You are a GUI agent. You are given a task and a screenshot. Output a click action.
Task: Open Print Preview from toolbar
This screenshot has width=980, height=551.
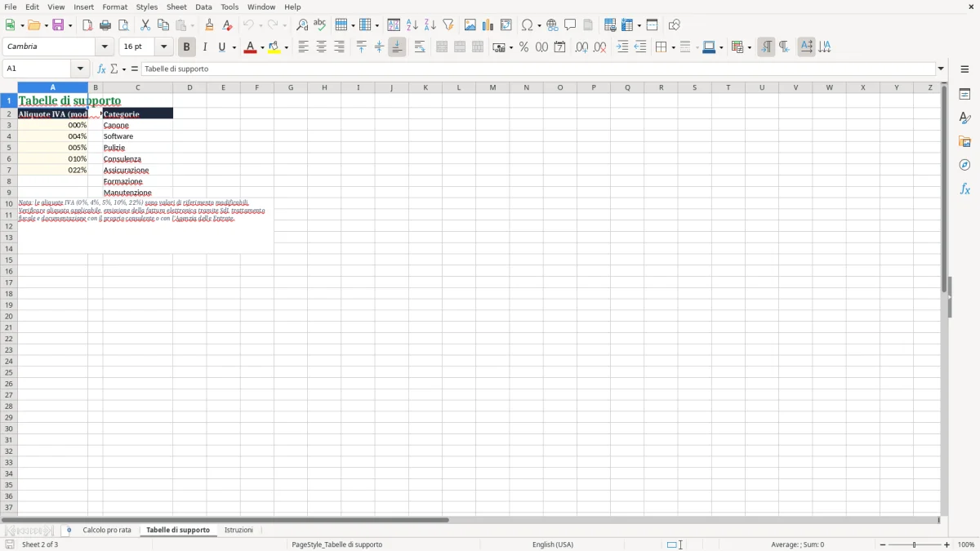pos(123,25)
